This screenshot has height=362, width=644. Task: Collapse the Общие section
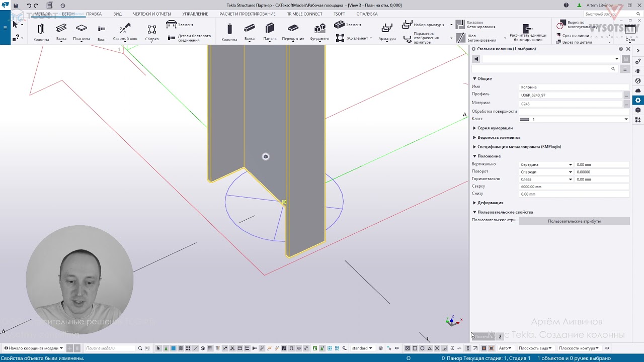(x=474, y=78)
